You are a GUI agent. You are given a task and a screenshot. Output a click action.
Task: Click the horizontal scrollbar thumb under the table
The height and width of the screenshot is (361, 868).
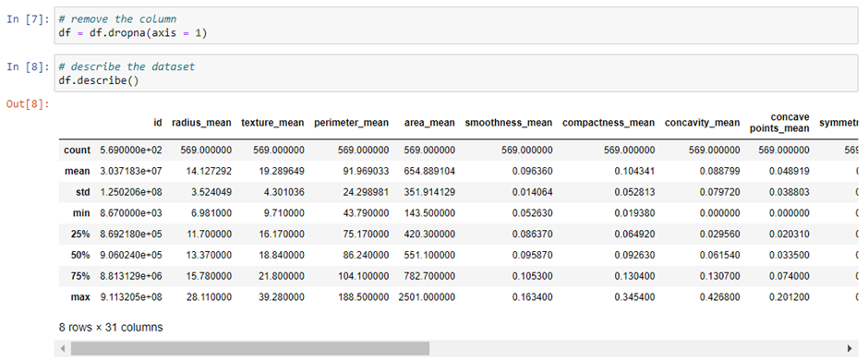(x=250, y=348)
